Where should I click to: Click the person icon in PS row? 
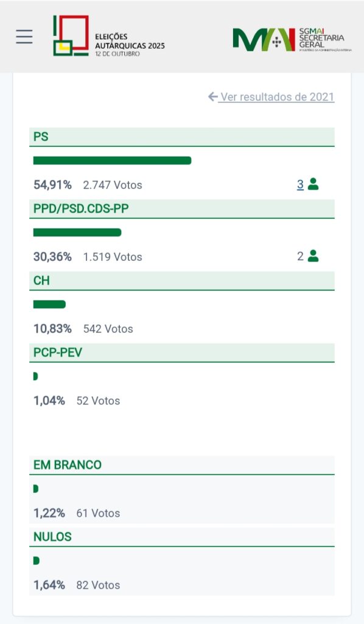313,184
